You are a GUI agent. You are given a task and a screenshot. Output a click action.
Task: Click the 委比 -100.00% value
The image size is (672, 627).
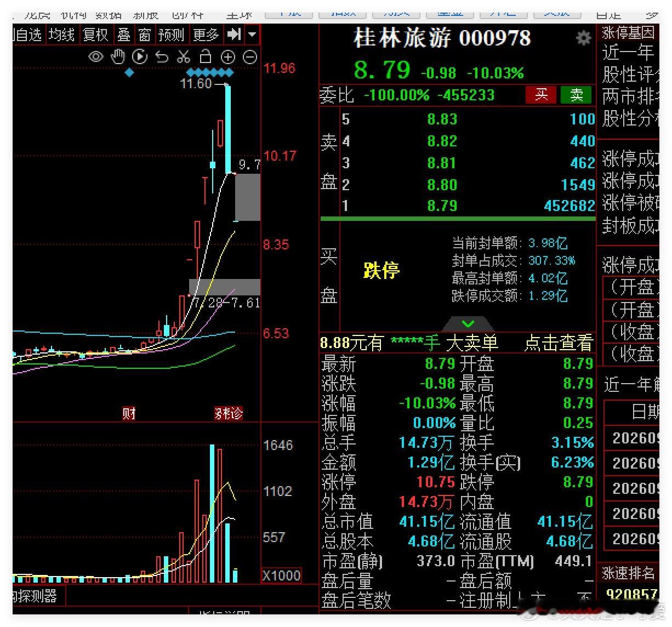click(396, 95)
